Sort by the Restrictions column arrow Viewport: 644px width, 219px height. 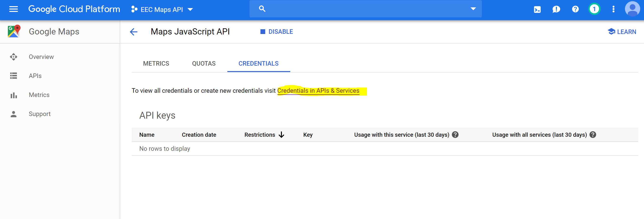[x=281, y=135]
